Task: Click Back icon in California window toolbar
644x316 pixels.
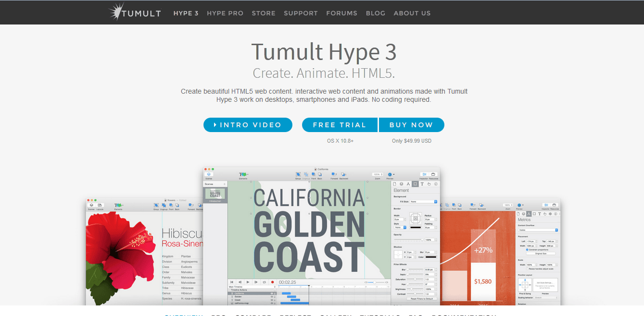Action: coord(320,174)
